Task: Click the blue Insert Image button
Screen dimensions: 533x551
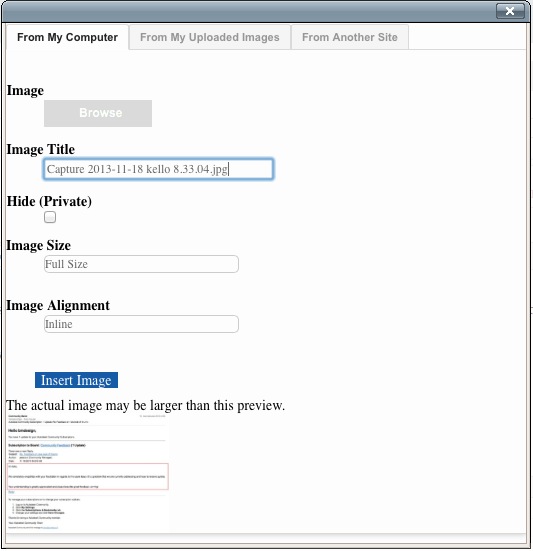Action: tap(76, 380)
